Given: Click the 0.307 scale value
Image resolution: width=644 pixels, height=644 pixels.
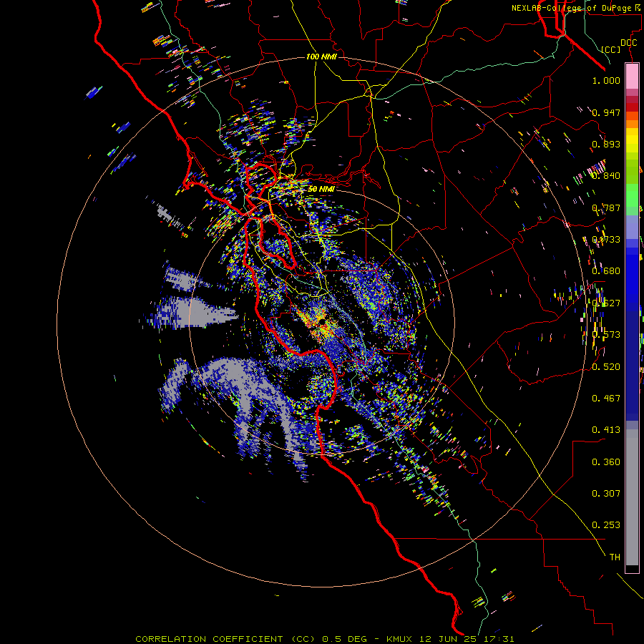Looking at the screenshot, I should (x=606, y=494).
